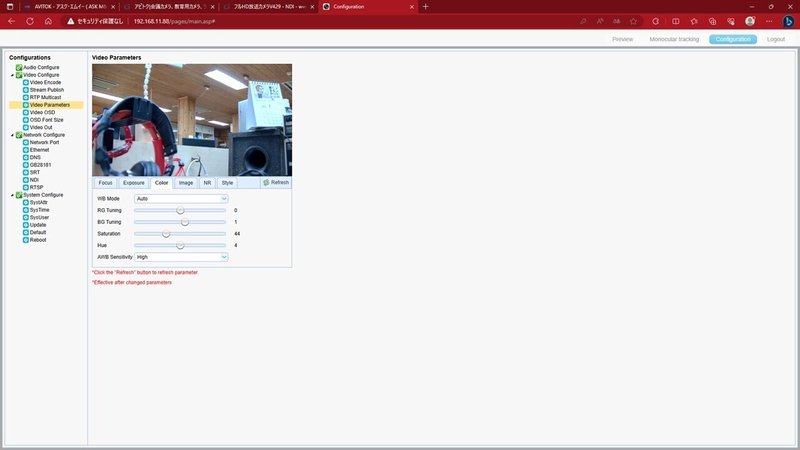Image resolution: width=800 pixels, height=450 pixels.
Task: Open the browser settings and more menu
Action: (x=769, y=21)
